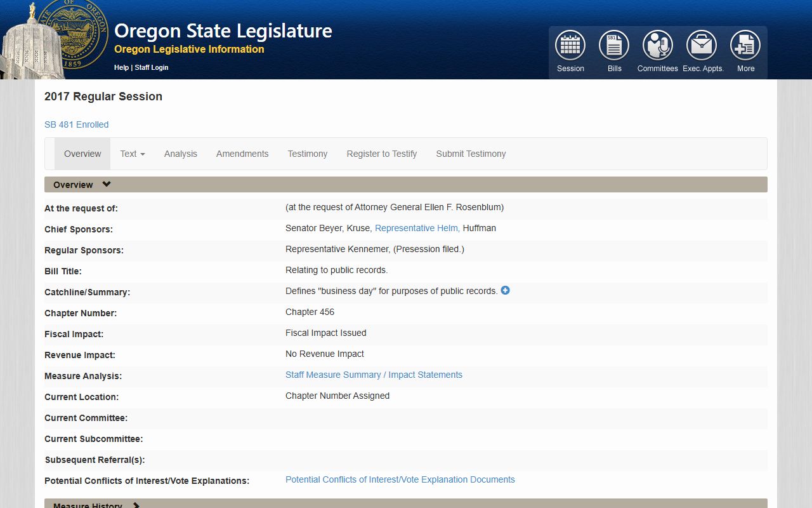Open Potential Conflicts of Interest documents link
This screenshot has height=508, width=812.
pyautogui.click(x=400, y=479)
